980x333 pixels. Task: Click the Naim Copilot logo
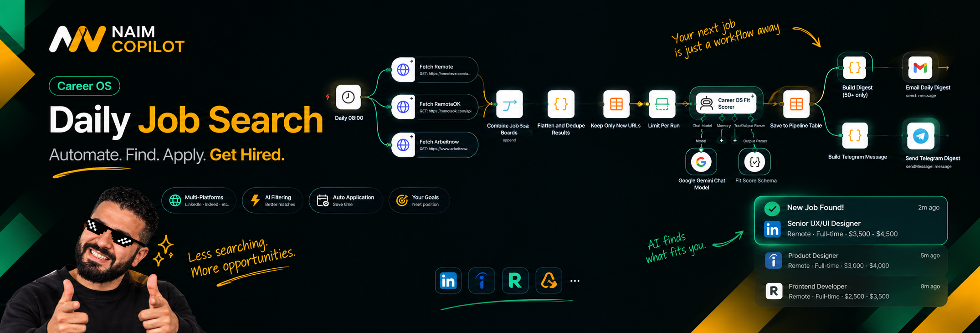[x=117, y=39]
